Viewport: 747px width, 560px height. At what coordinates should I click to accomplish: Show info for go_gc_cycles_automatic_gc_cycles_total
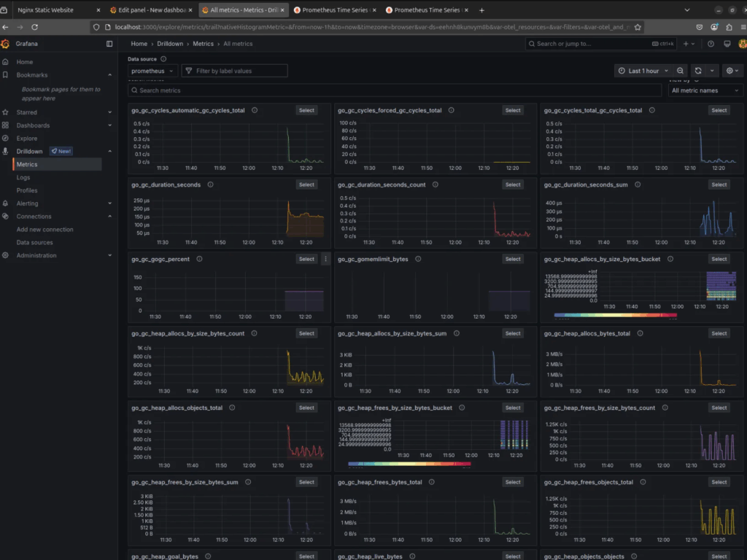click(255, 111)
